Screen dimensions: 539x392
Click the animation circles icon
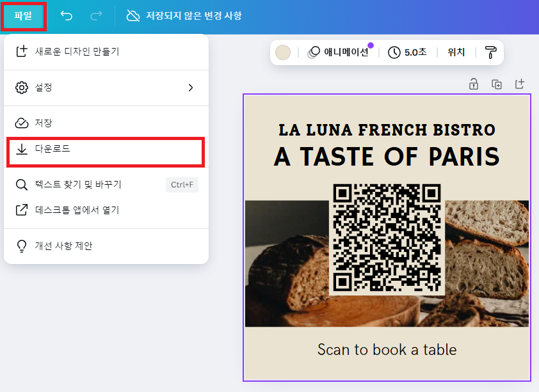coord(314,52)
